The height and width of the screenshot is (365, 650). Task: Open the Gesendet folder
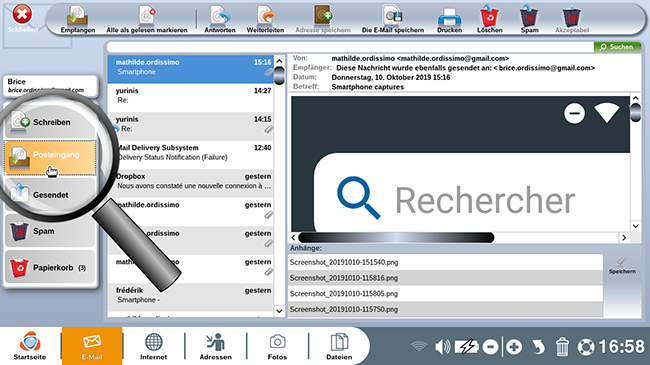click(x=50, y=195)
